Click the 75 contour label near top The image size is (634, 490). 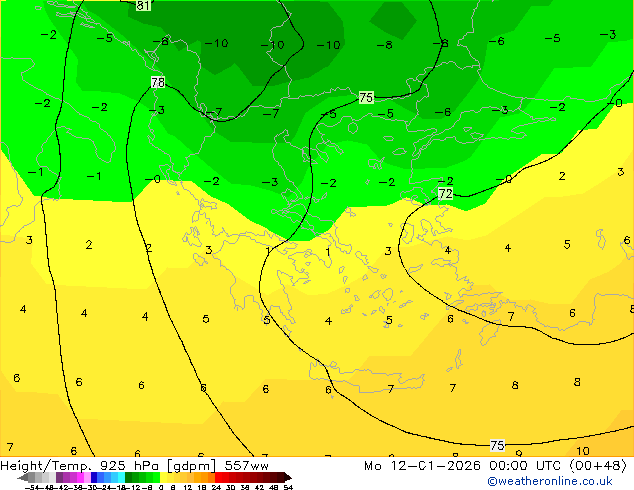click(x=366, y=97)
